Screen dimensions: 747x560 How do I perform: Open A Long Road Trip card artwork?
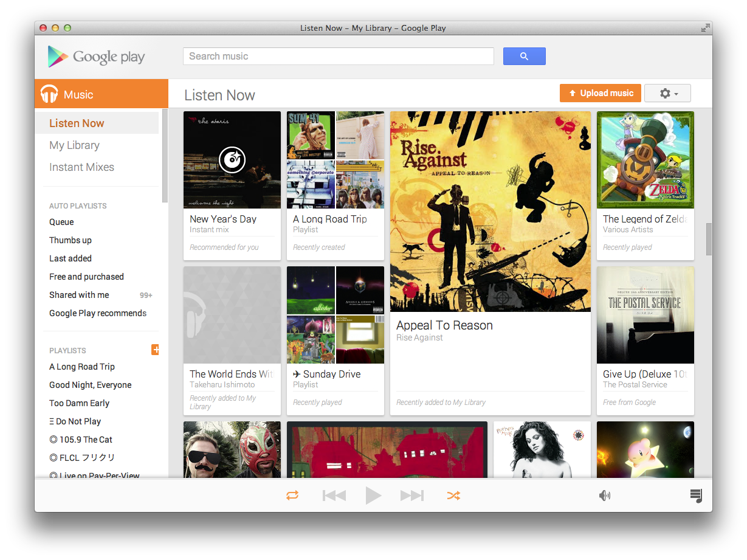click(x=336, y=160)
